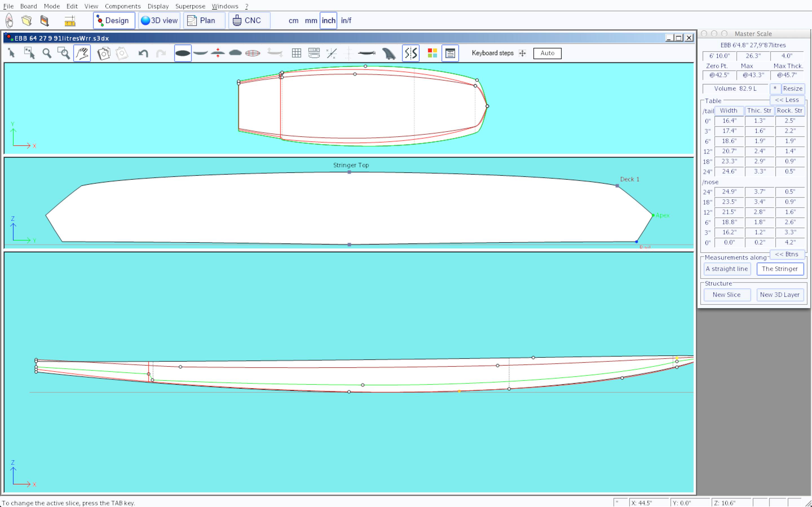The image size is (812, 507).
Task: Click the Stringer Top control point
Action: click(349, 172)
